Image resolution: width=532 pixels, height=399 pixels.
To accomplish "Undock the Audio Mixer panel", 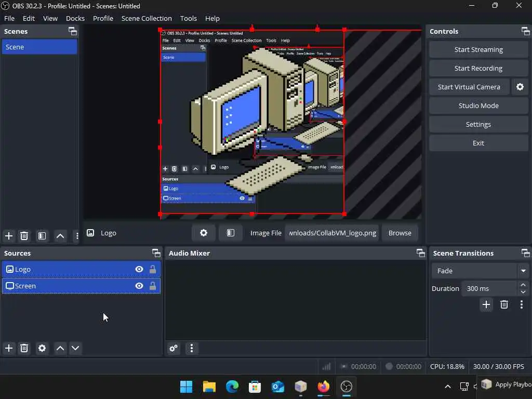I will pyautogui.click(x=421, y=253).
